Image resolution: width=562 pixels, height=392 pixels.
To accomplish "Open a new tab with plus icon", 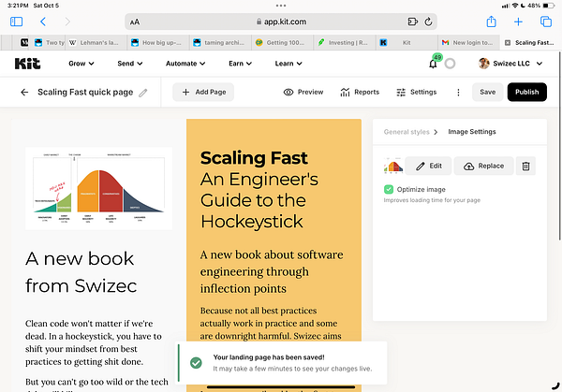I will point(518,22).
